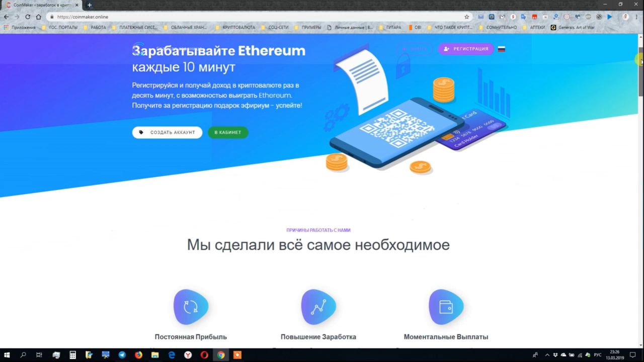Open Microsoft Edge from the taskbar

pyautogui.click(x=172, y=355)
